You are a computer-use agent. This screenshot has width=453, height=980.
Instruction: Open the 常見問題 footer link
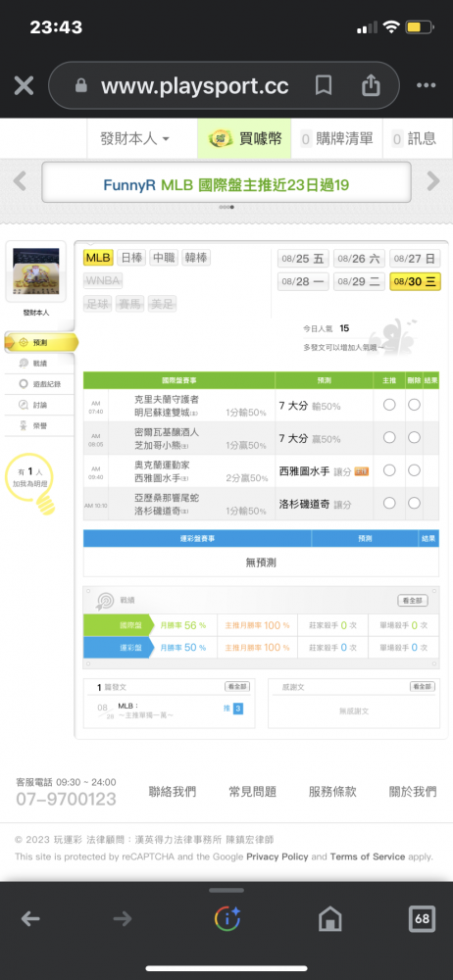coord(252,791)
